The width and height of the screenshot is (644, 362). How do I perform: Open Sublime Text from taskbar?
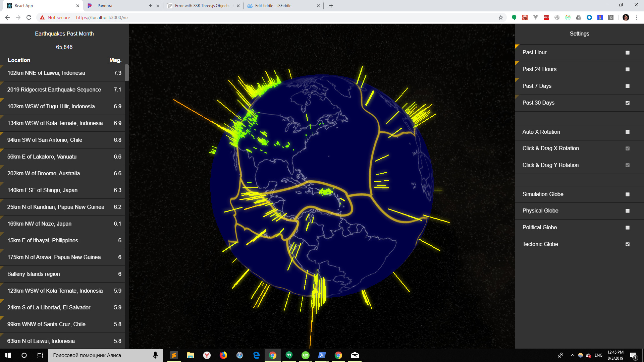pos(174,355)
